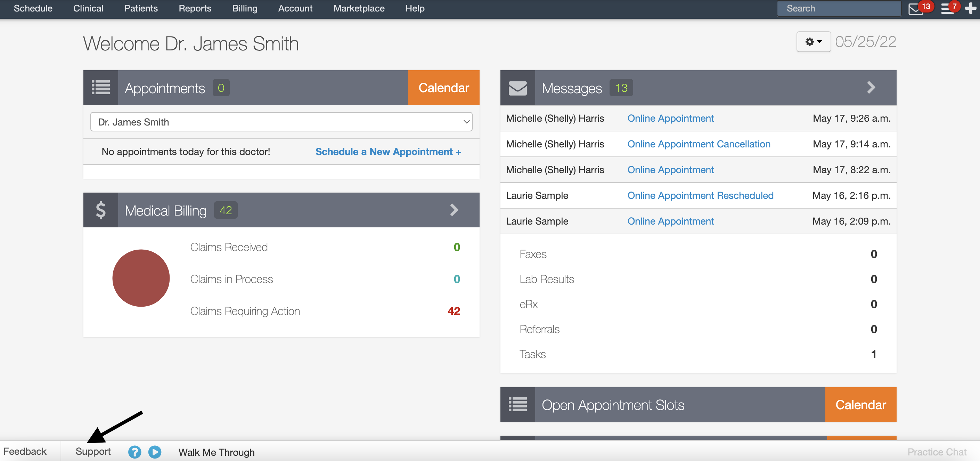
Task: Open Online Appointment message from 8:22 a.m.
Action: (670, 170)
